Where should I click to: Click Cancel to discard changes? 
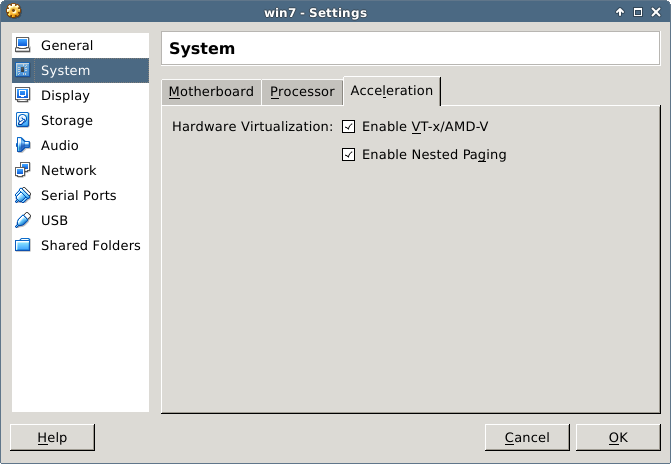[x=527, y=437]
